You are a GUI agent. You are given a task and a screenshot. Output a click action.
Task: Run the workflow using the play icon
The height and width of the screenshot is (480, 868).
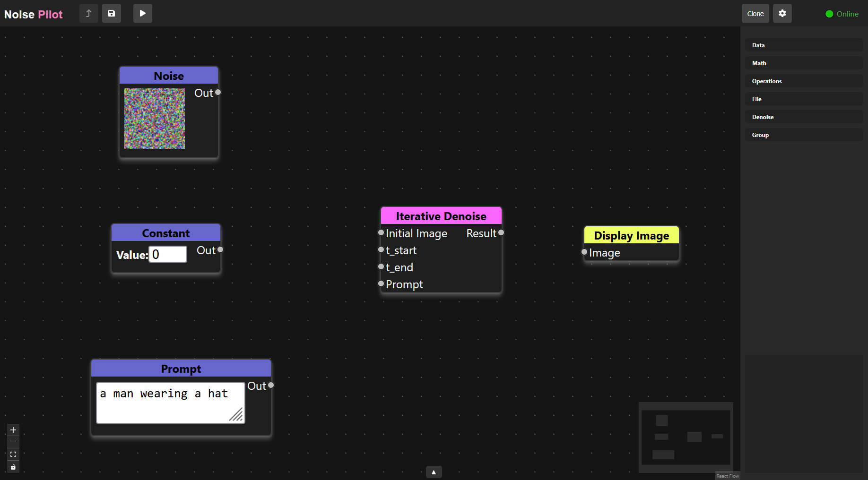[x=142, y=13]
